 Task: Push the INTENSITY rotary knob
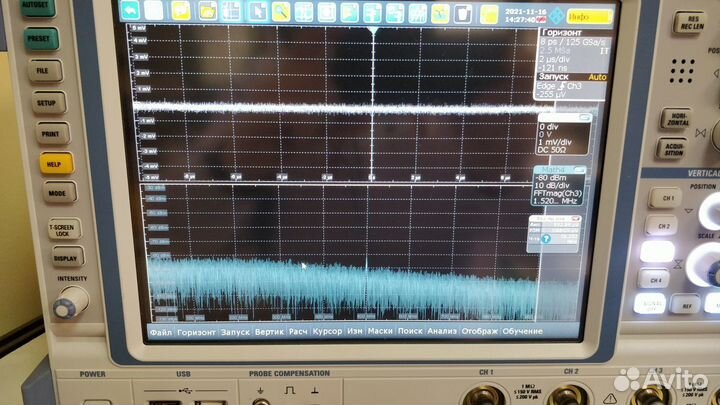coord(71,302)
